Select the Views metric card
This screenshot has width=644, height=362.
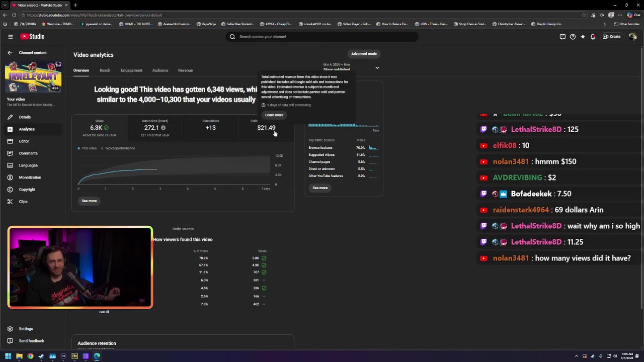(x=99, y=128)
